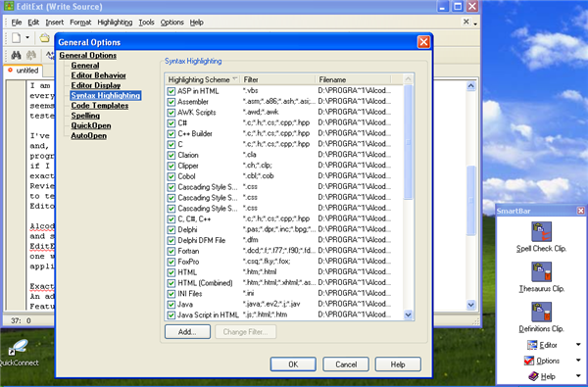588x387 pixels.
Task: Confirm the dialog with OK
Action: (x=293, y=364)
